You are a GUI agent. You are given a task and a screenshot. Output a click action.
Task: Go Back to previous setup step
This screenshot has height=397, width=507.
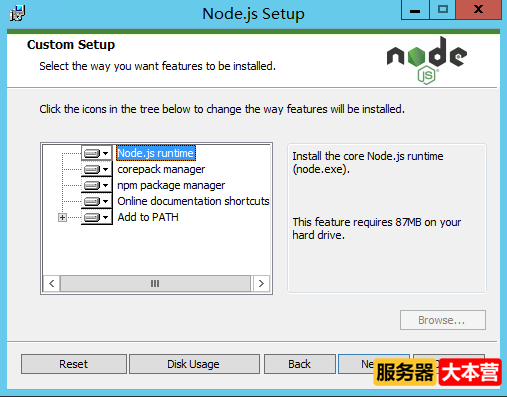point(300,364)
